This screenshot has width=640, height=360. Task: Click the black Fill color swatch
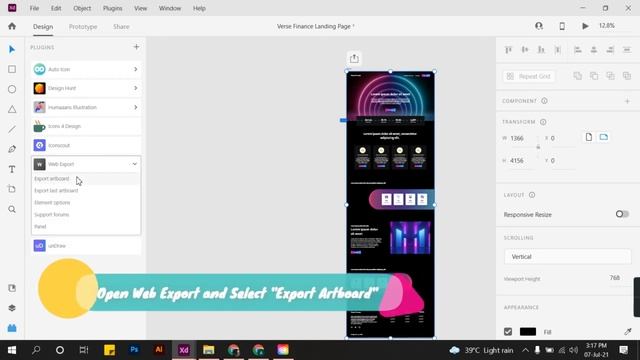[x=528, y=331]
